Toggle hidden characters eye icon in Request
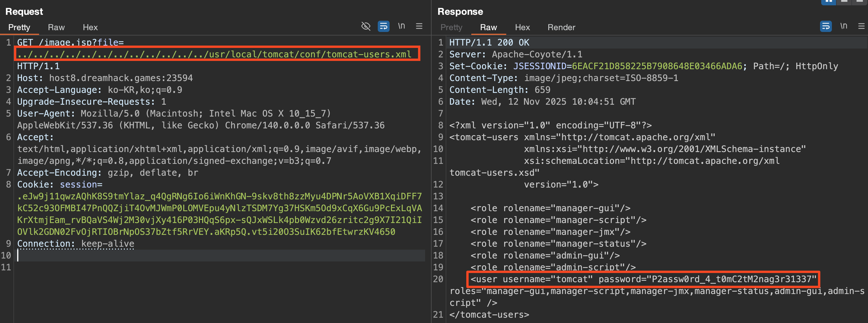868x323 pixels. 366,26
